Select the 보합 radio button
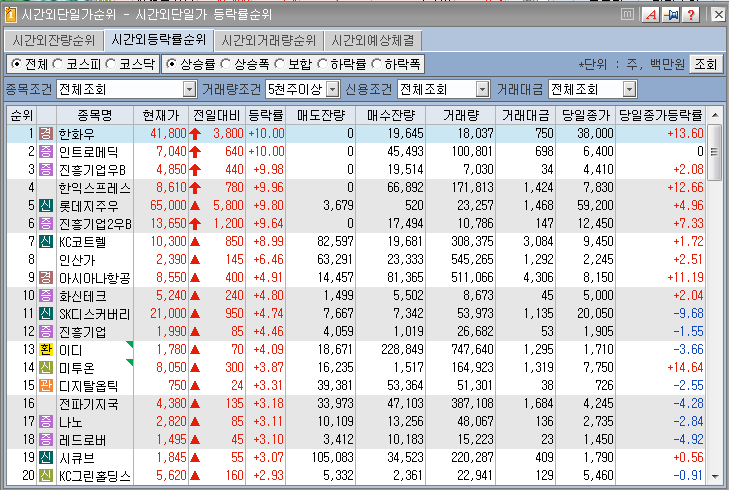The height and width of the screenshot is (490, 729). (x=279, y=64)
